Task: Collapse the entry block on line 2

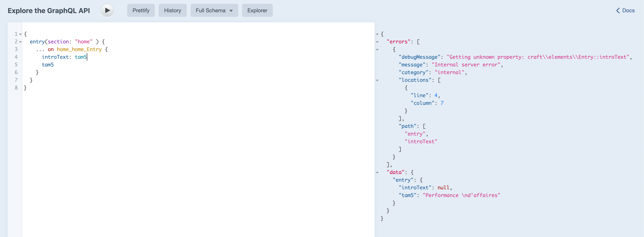Action: [x=21, y=42]
